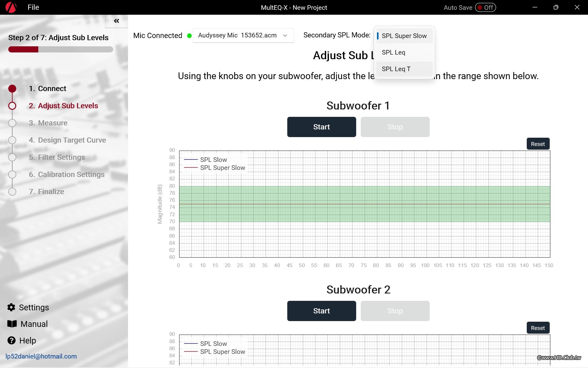Image resolution: width=588 pixels, height=368 pixels.
Task: Click the green target range in Subwoofer 1 chart
Action: click(364, 204)
